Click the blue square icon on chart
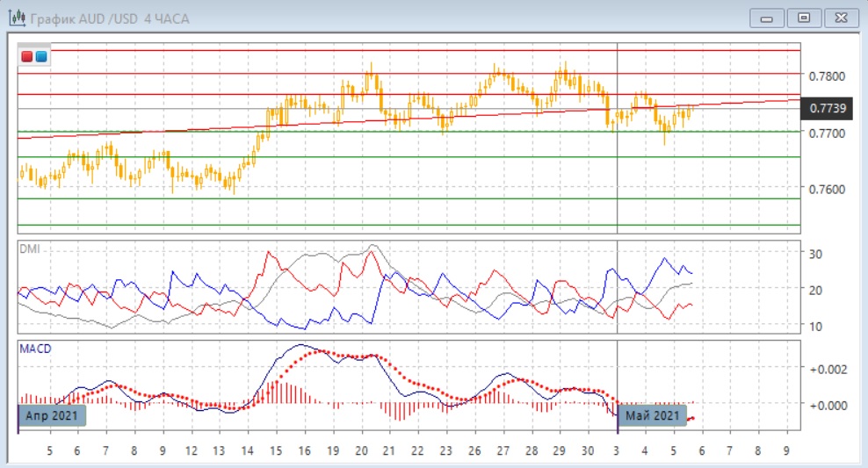The width and height of the screenshot is (868, 468). 41,57
